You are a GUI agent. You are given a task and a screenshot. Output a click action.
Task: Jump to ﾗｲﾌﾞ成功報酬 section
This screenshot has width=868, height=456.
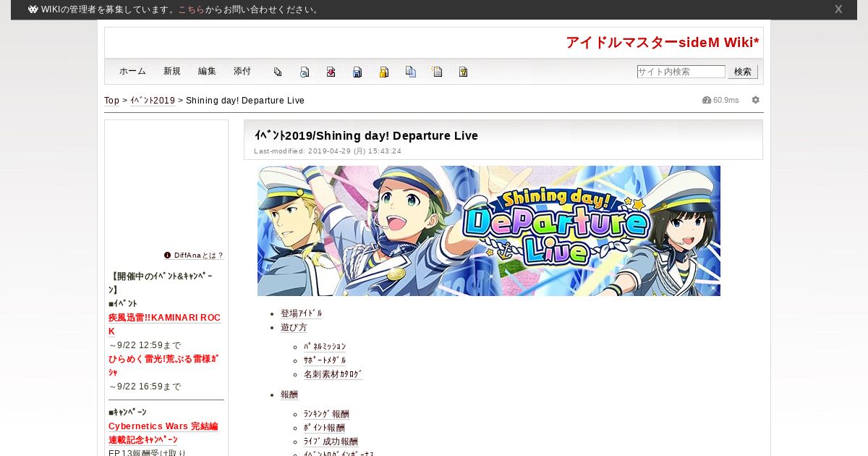pos(331,442)
